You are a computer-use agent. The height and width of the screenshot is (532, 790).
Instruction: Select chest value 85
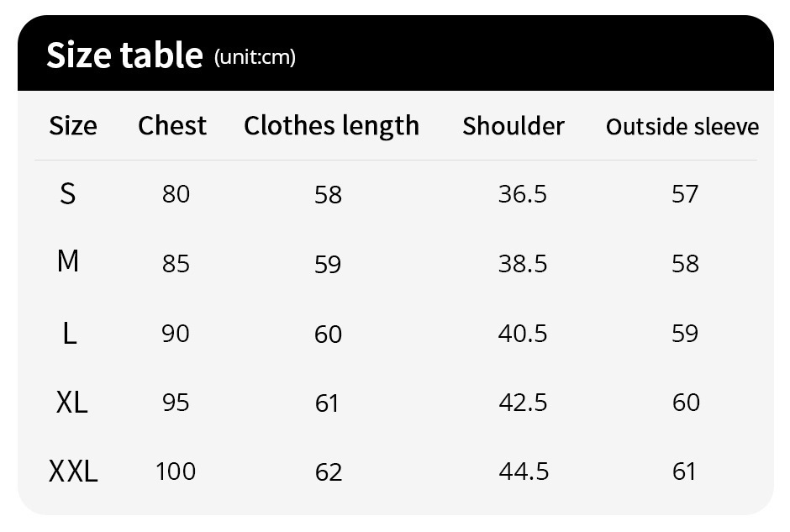pyautogui.click(x=176, y=264)
